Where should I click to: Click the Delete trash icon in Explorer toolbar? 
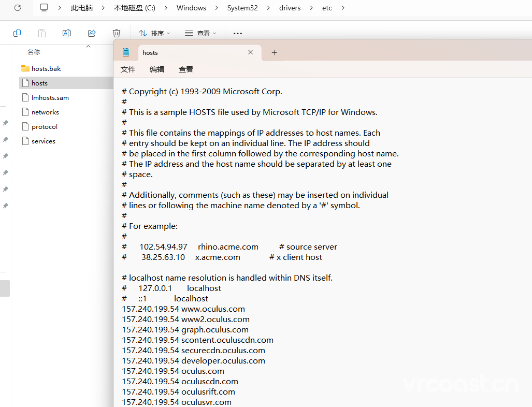click(x=117, y=33)
